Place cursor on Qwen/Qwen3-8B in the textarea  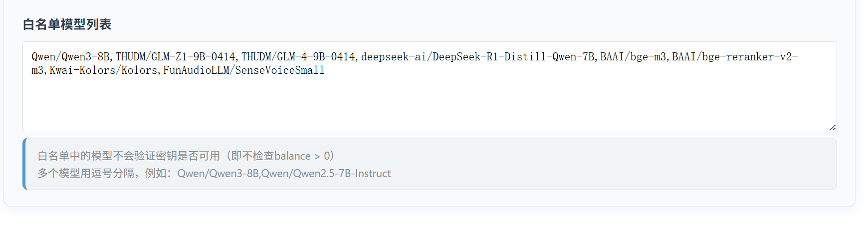(x=72, y=57)
